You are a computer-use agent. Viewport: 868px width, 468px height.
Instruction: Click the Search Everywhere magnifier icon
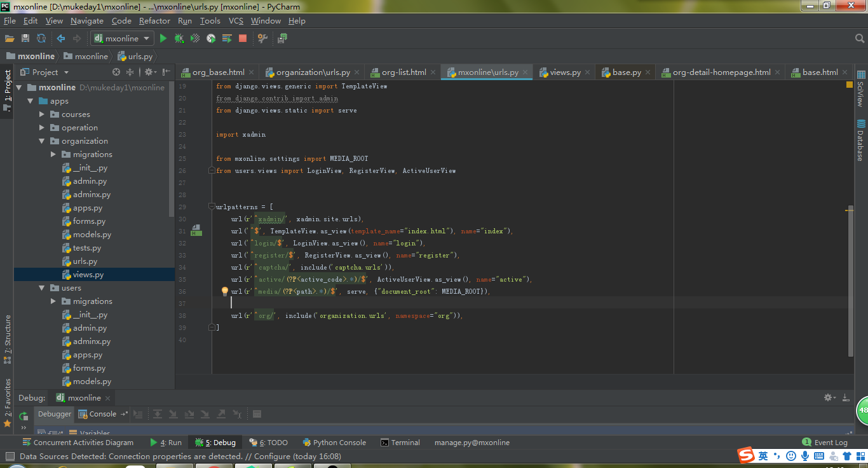click(x=859, y=39)
